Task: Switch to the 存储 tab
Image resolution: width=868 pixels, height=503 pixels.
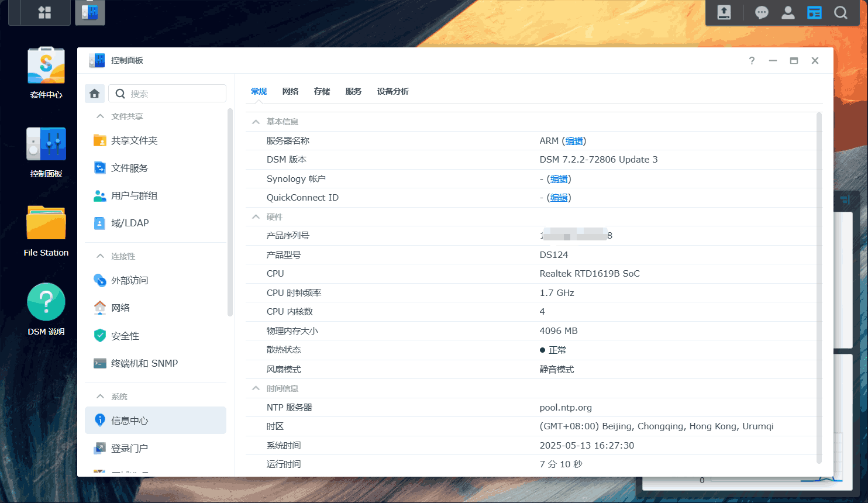Action: click(322, 91)
